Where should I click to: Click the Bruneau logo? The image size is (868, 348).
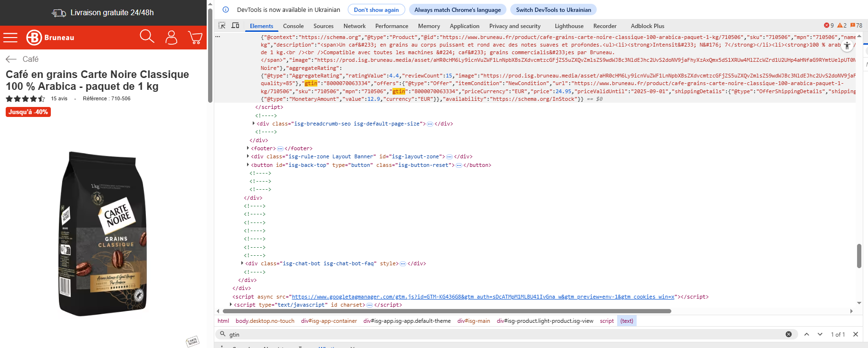click(x=50, y=38)
